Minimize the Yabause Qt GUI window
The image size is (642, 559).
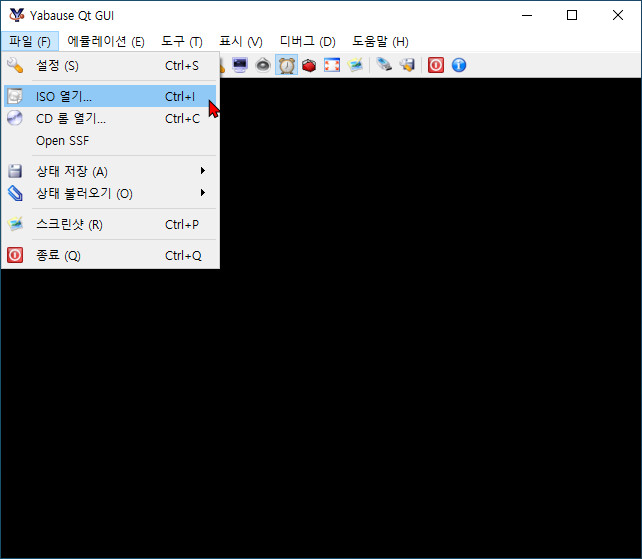click(527, 16)
